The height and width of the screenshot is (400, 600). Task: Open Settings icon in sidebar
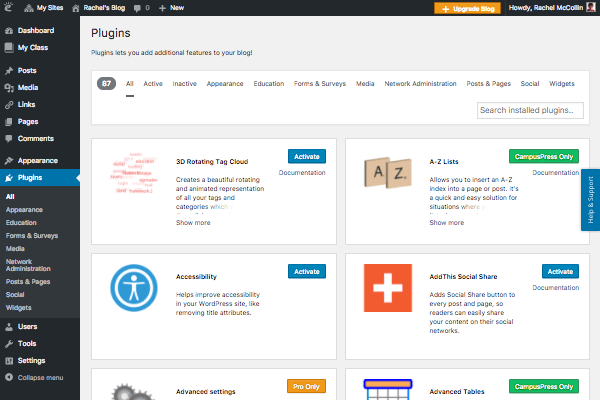(9, 361)
